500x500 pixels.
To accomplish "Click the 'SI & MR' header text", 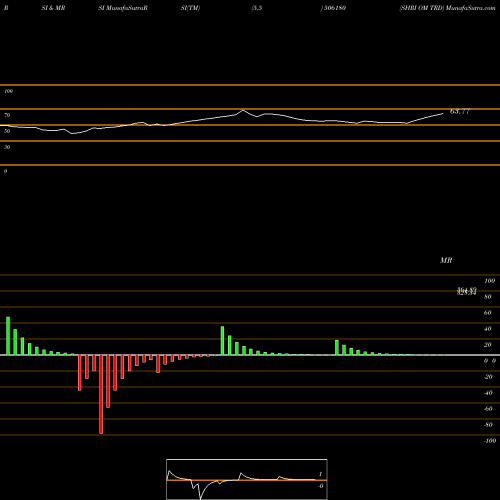I will (53, 8).
